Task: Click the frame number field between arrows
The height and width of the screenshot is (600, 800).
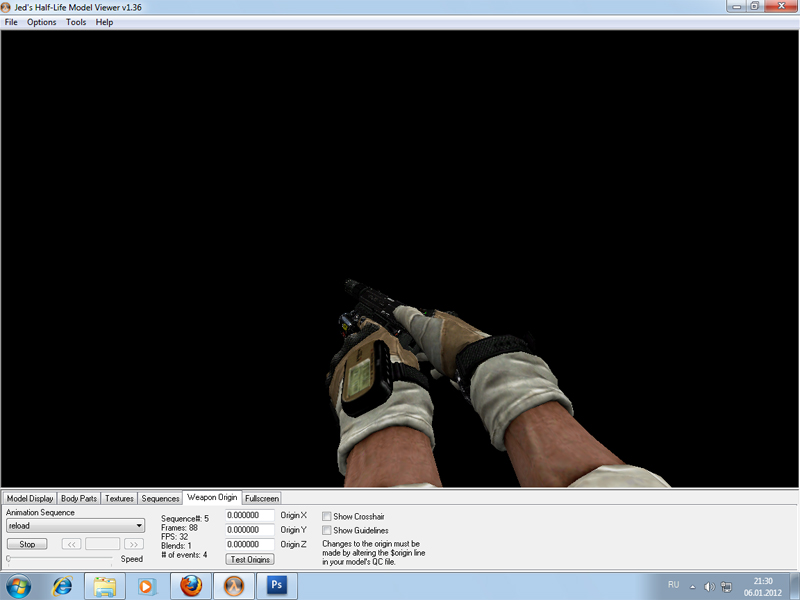Action: point(103,544)
